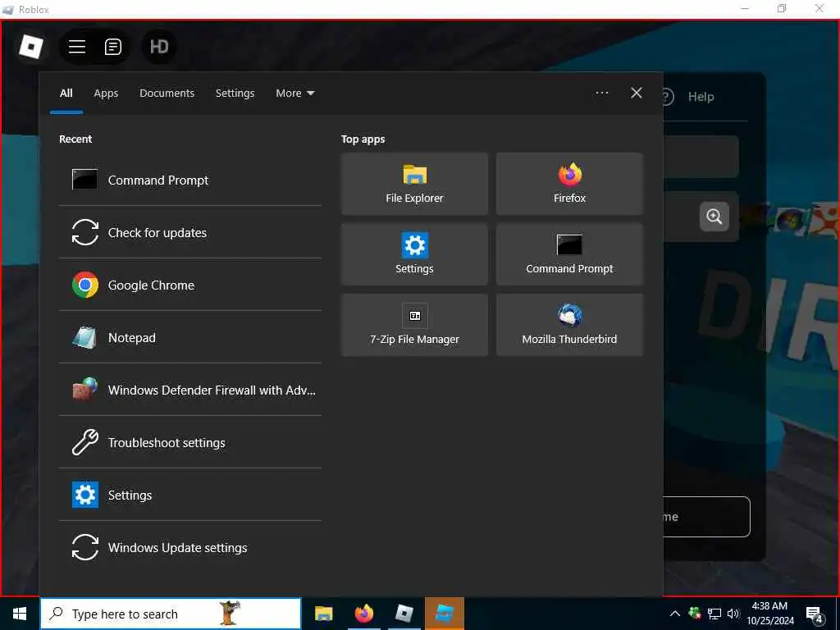Image resolution: width=840 pixels, height=630 pixels.
Task: Open Command Prompt from Recent list
Action: click(x=190, y=180)
